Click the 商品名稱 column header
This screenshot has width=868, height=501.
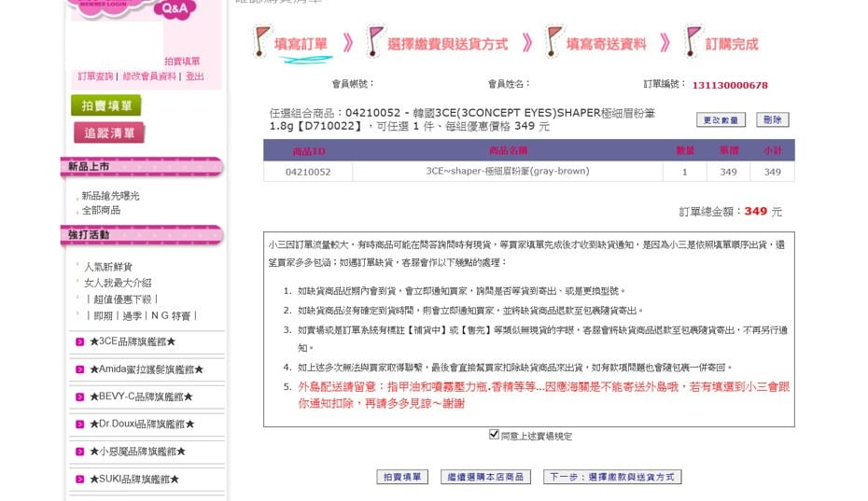508,150
